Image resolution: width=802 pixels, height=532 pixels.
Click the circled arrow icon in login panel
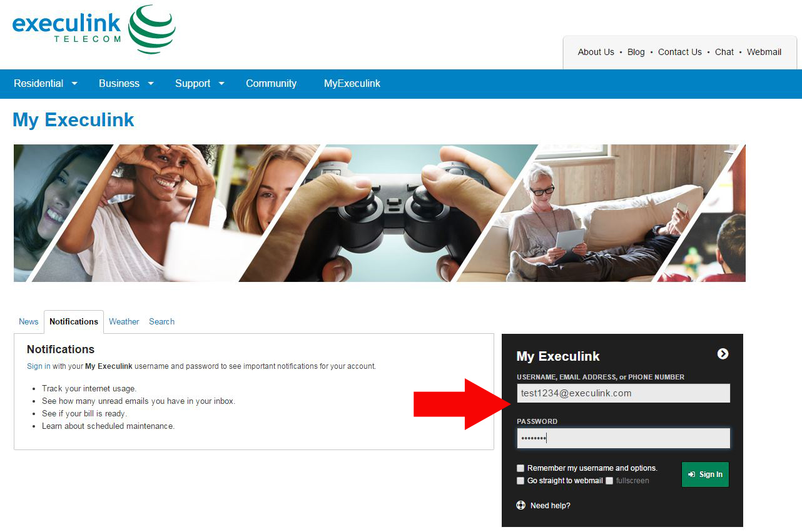point(723,354)
